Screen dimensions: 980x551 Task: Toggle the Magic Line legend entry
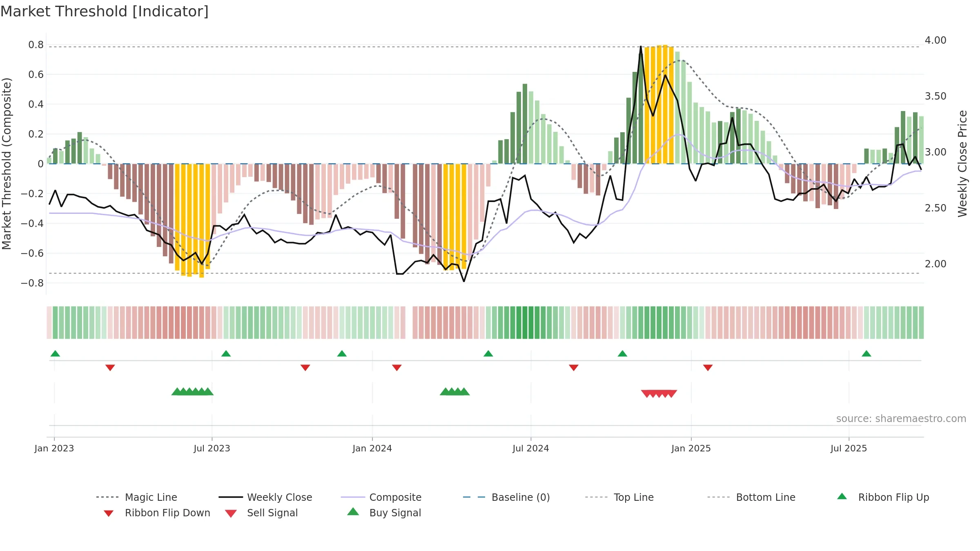tap(136, 497)
